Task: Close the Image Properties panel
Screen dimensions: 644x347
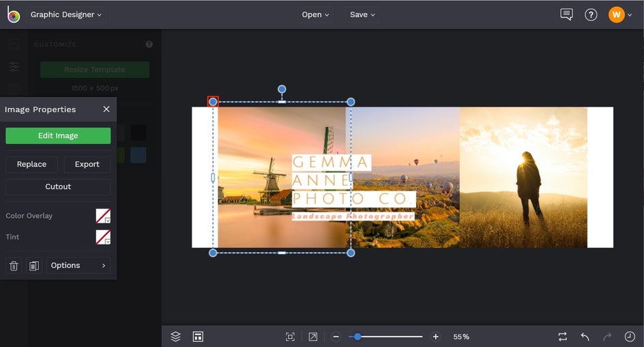Action: [106, 109]
